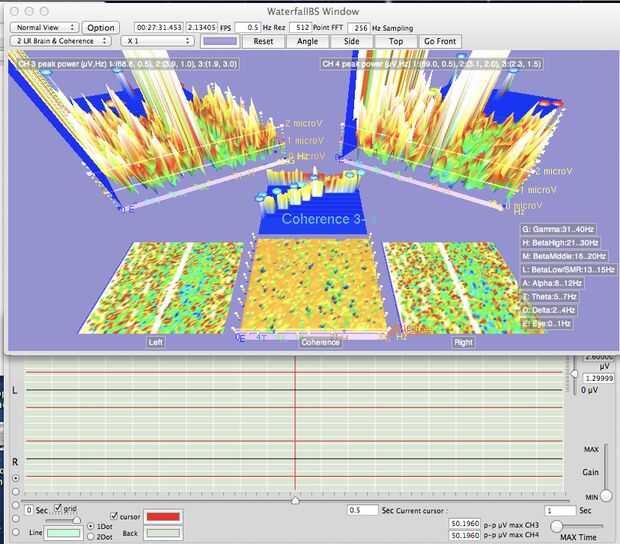The height and width of the screenshot is (544, 620).
Task: Click the Angle view button
Action: pos(307,41)
